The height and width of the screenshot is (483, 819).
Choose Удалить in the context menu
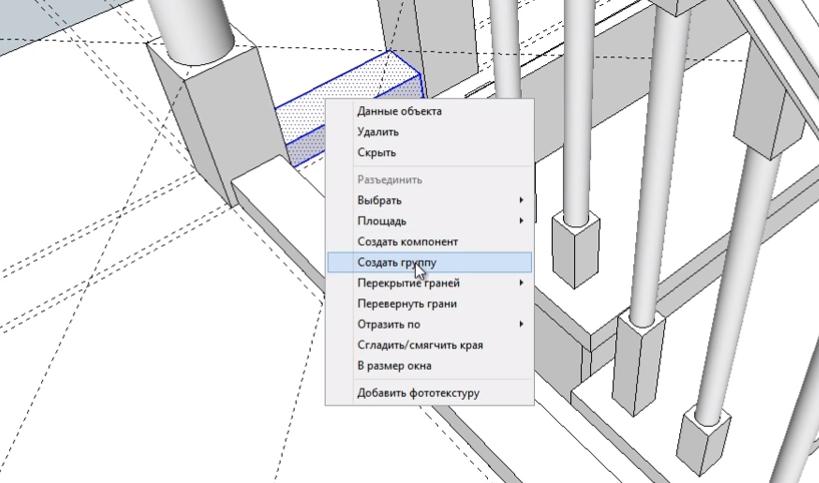[x=429, y=132]
